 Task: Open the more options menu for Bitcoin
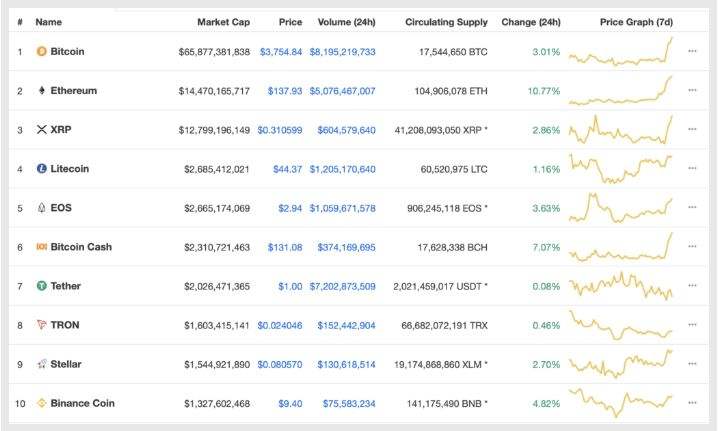click(692, 51)
